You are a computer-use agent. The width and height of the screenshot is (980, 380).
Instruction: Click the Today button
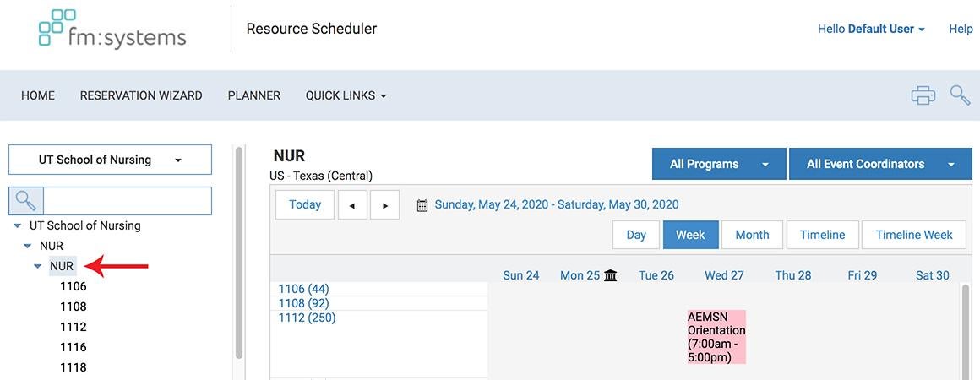(305, 204)
